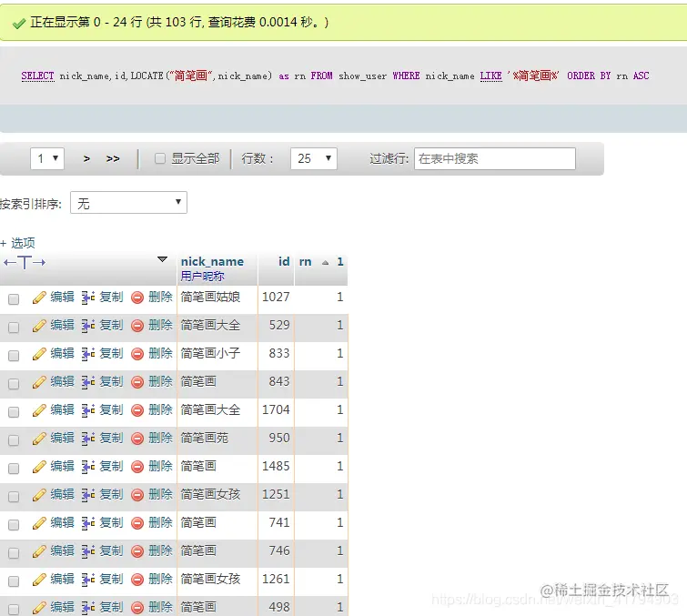This screenshot has height=616, width=687.
Task: Click the rn ascending sort arrow
Action: coord(325,263)
